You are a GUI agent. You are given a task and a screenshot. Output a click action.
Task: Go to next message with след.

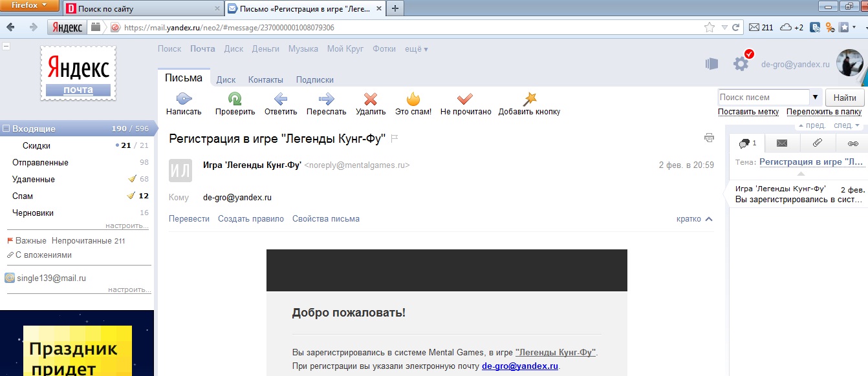tap(847, 125)
